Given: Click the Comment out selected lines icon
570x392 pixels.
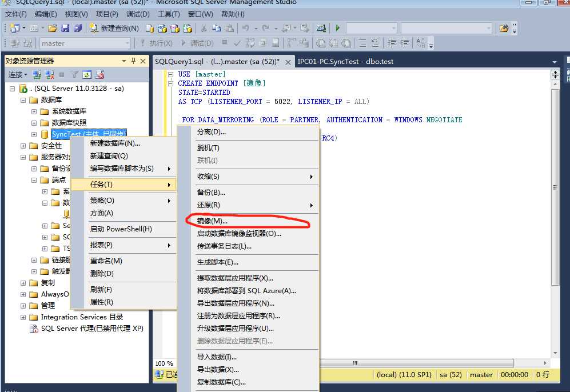Looking at the screenshot, I should point(363,43).
